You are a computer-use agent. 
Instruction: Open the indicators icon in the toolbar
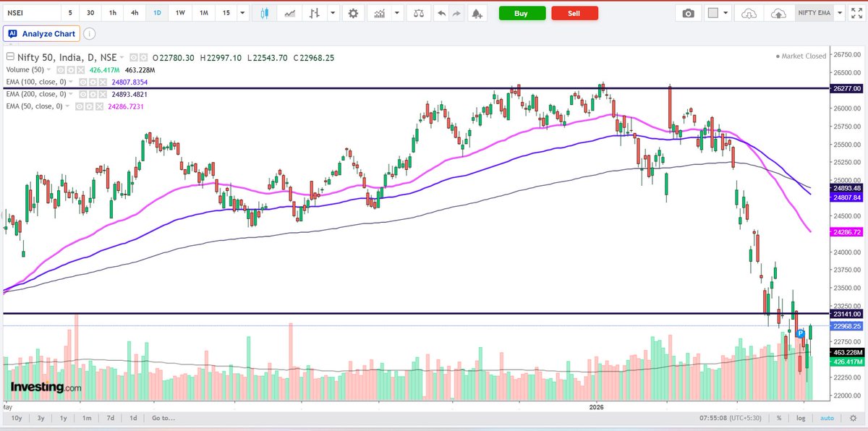378,13
